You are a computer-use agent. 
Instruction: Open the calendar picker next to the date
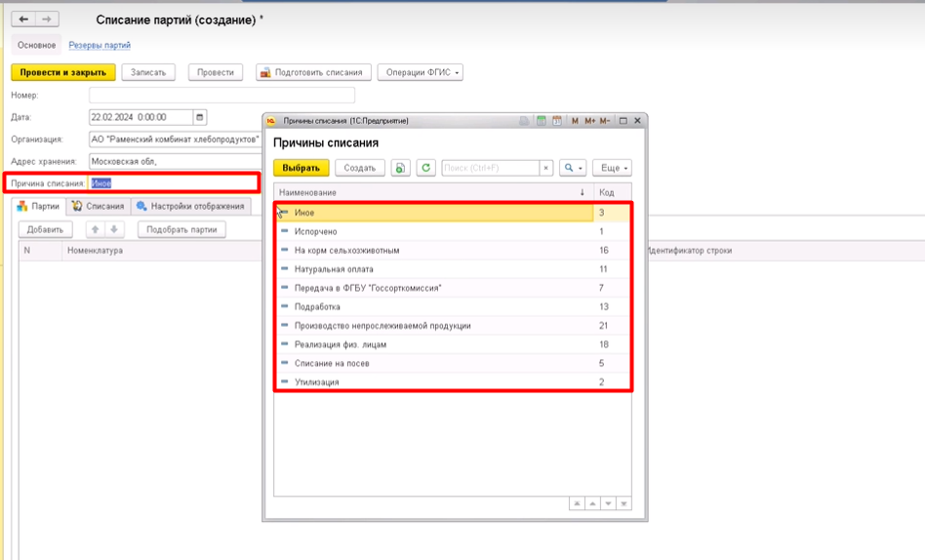click(x=199, y=117)
